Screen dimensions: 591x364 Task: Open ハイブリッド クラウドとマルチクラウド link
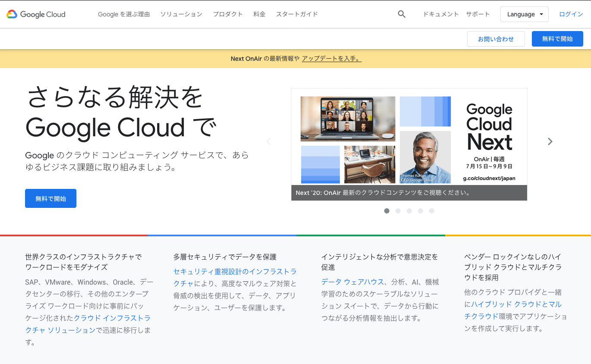[513, 311]
